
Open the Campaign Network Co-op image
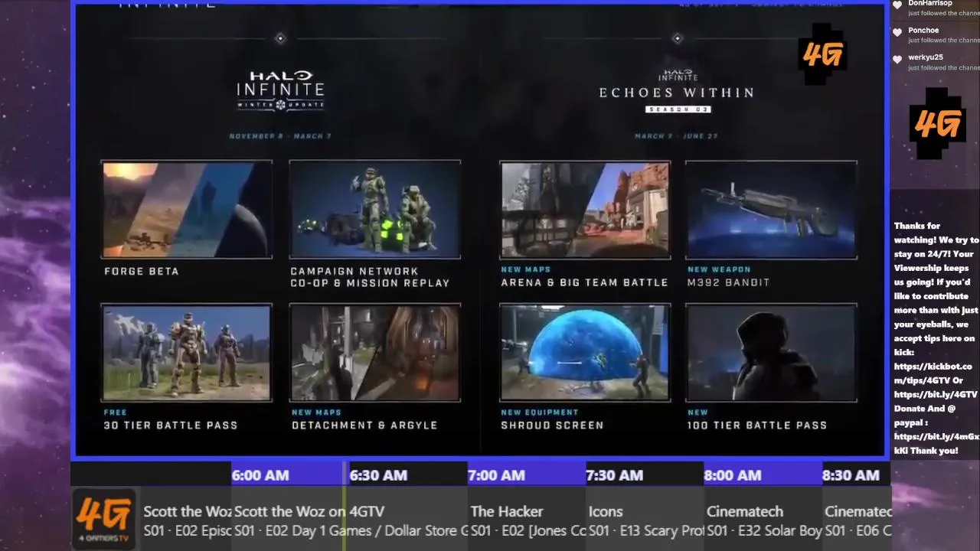pyautogui.click(x=374, y=209)
